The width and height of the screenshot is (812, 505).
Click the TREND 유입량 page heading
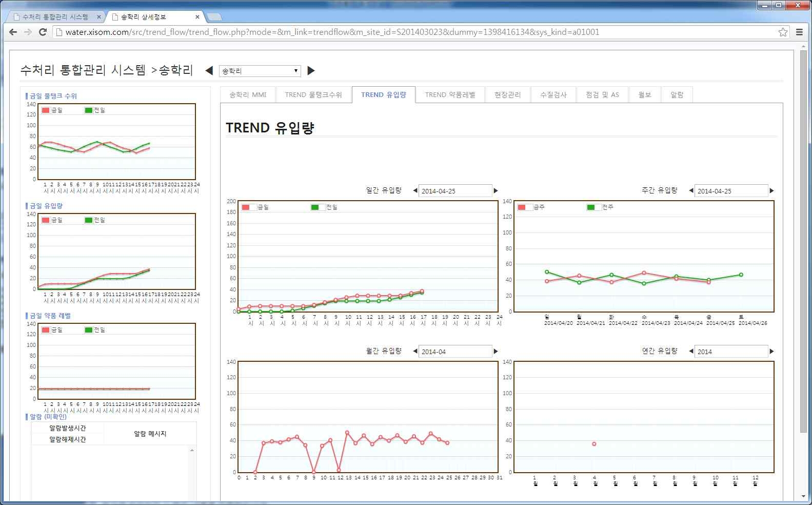pyautogui.click(x=270, y=128)
